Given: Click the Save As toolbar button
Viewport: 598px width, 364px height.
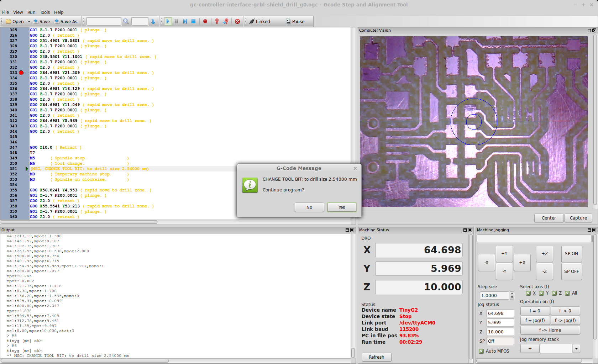Looking at the screenshot, I should (65, 22).
